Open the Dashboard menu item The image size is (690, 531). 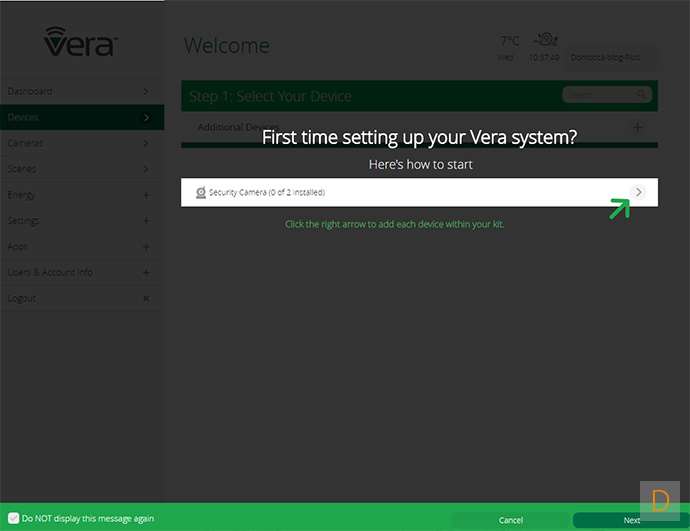[80, 91]
